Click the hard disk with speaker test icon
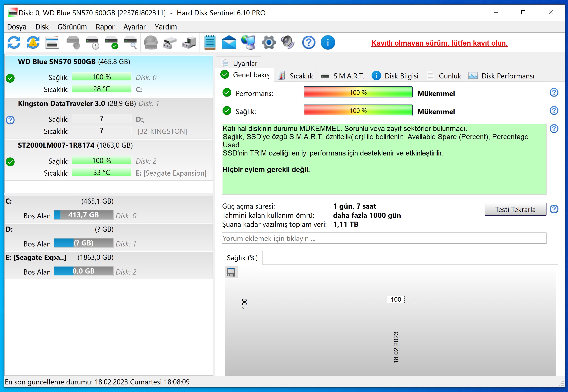The height and width of the screenshot is (392, 568). [73, 42]
